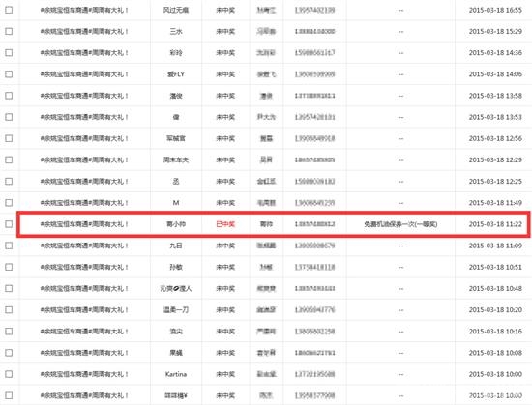Select checkbox for the entry at 13:58

pyautogui.click(x=9, y=96)
